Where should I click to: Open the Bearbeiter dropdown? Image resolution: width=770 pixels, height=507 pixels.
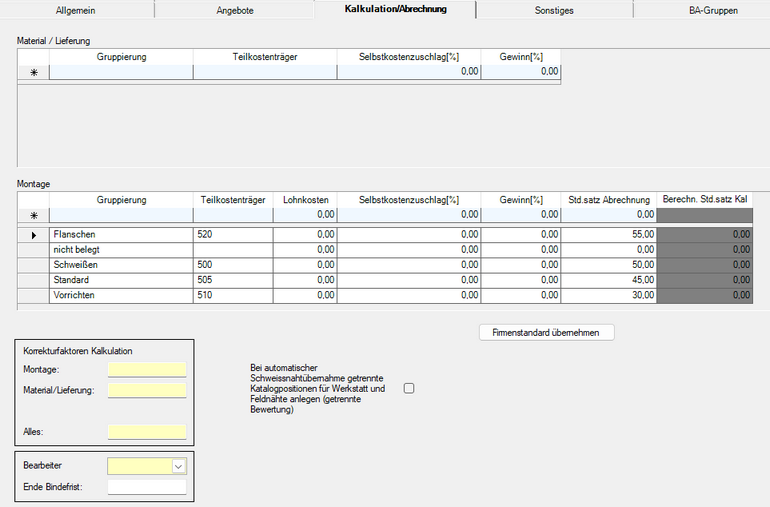pyautogui.click(x=179, y=466)
